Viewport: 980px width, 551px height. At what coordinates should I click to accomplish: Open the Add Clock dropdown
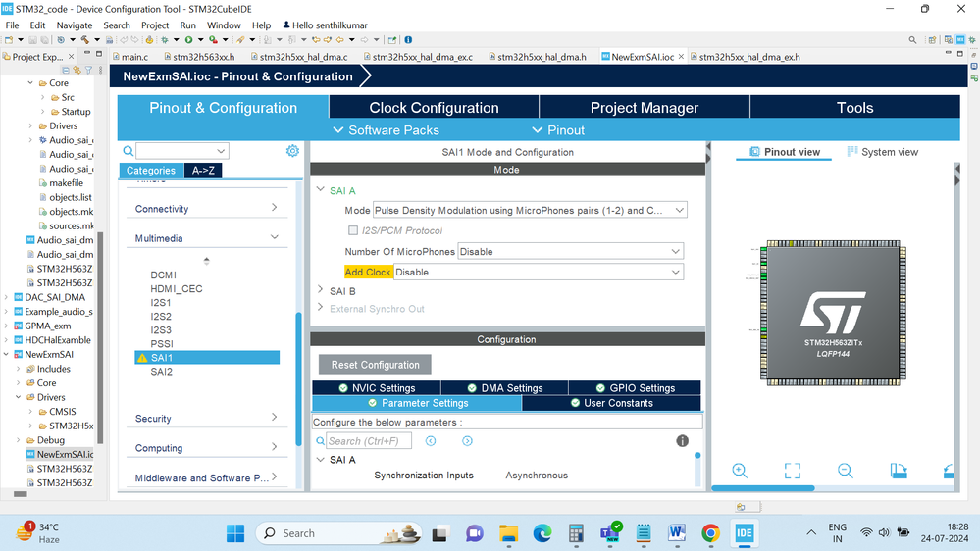tap(539, 272)
